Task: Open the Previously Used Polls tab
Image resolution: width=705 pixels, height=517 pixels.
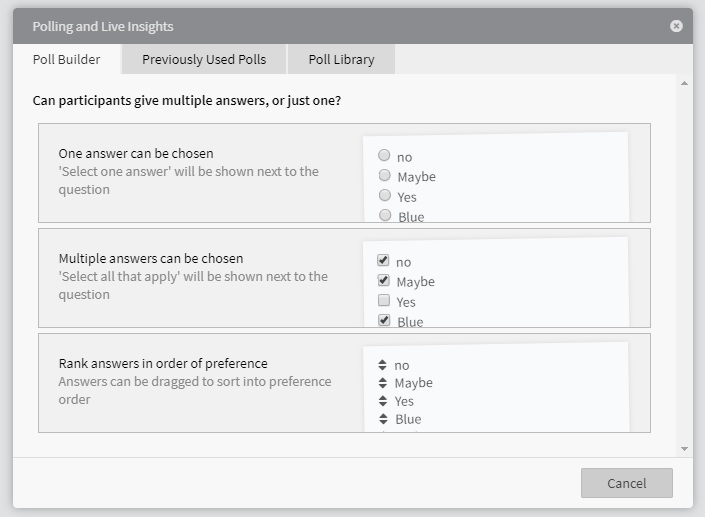Action: click(x=204, y=59)
